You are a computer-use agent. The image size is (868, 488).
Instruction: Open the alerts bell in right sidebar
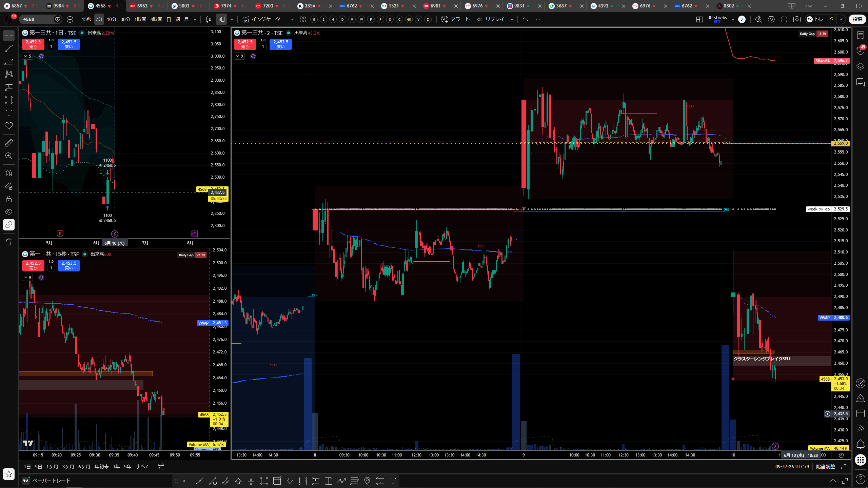point(861,444)
